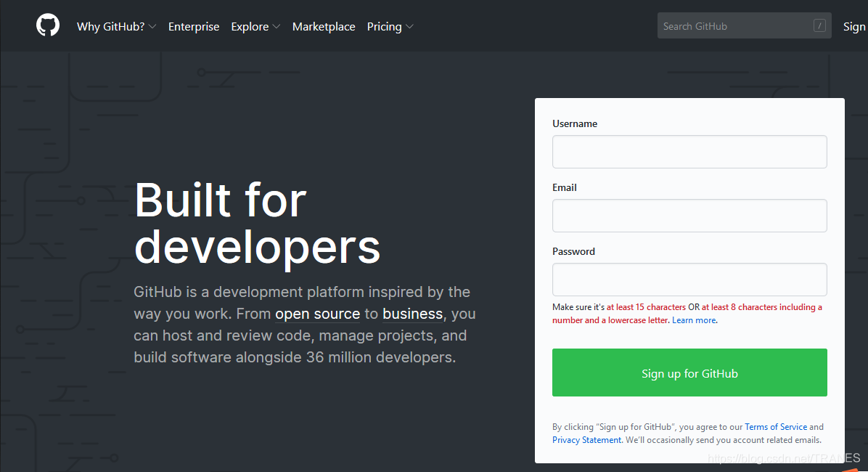This screenshot has height=472, width=868.
Task: Follow the open source link
Action: (x=318, y=314)
